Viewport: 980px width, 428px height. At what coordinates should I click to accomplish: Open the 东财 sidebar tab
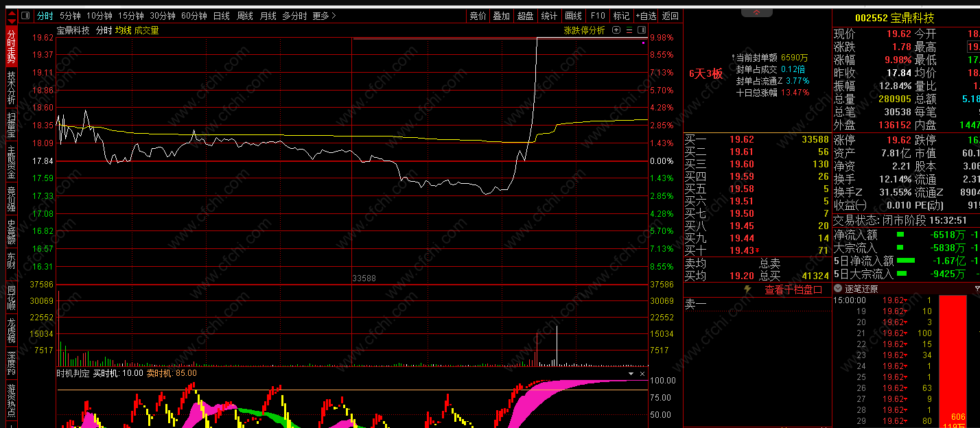click(11, 261)
